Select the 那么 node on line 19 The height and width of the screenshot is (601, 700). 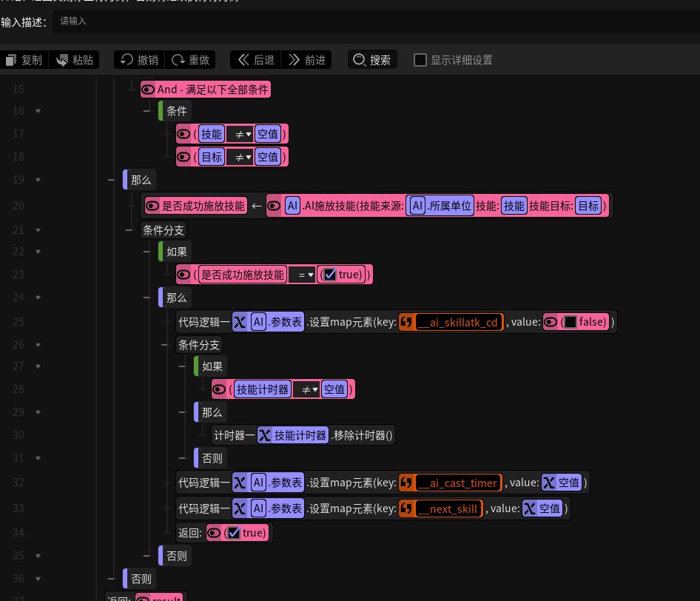point(143,180)
